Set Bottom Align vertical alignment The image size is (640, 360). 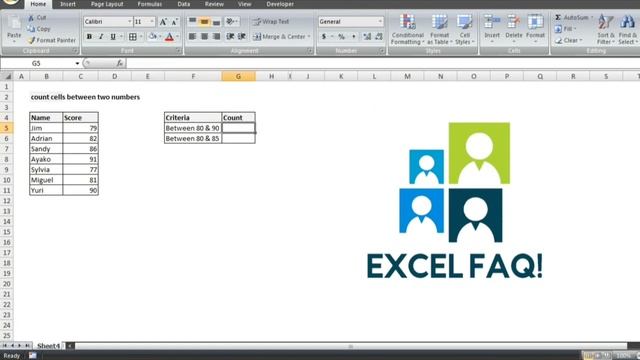216,22
